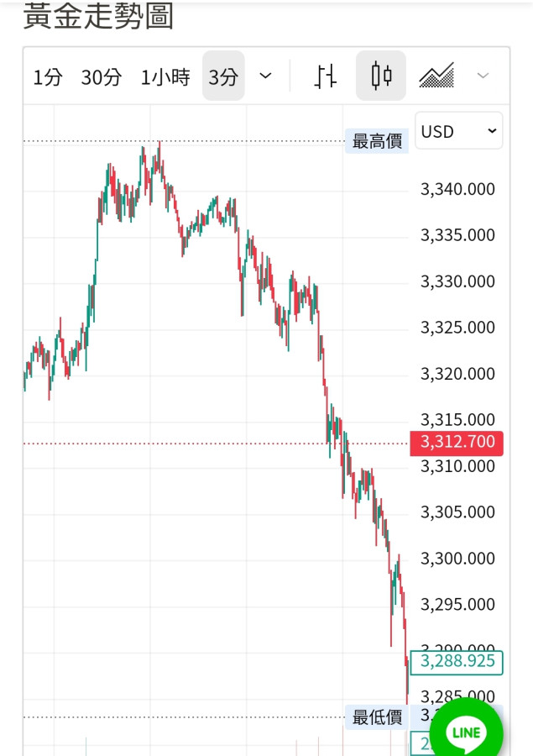Click the green 3,288.925 price tag
This screenshot has width=533, height=756.
(x=457, y=661)
